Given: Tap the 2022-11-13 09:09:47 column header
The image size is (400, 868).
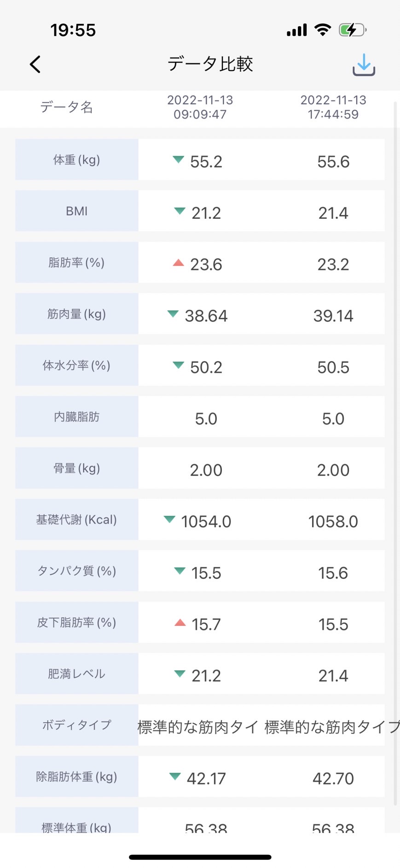Looking at the screenshot, I should [x=200, y=107].
